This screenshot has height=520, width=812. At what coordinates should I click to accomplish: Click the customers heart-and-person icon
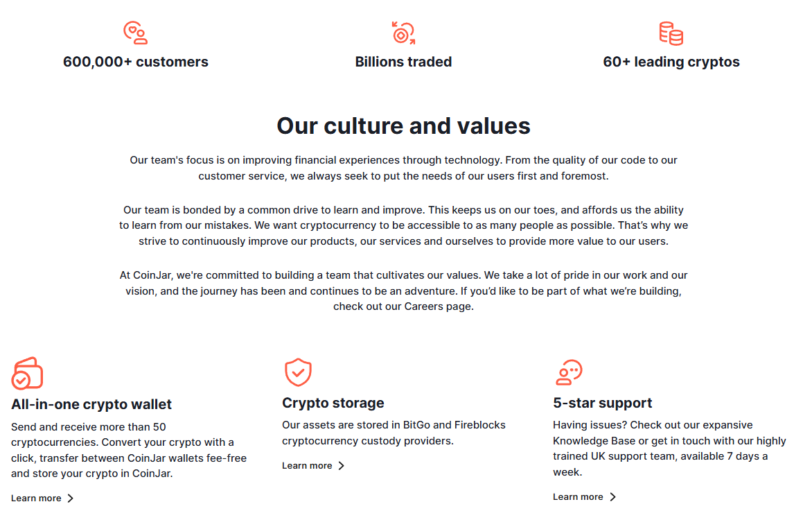pos(135,33)
